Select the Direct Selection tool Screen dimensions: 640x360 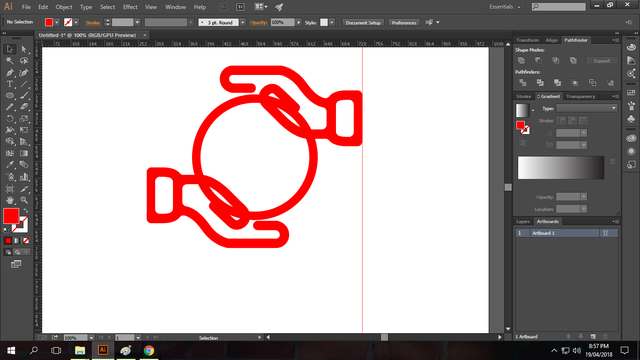pos(24,49)
